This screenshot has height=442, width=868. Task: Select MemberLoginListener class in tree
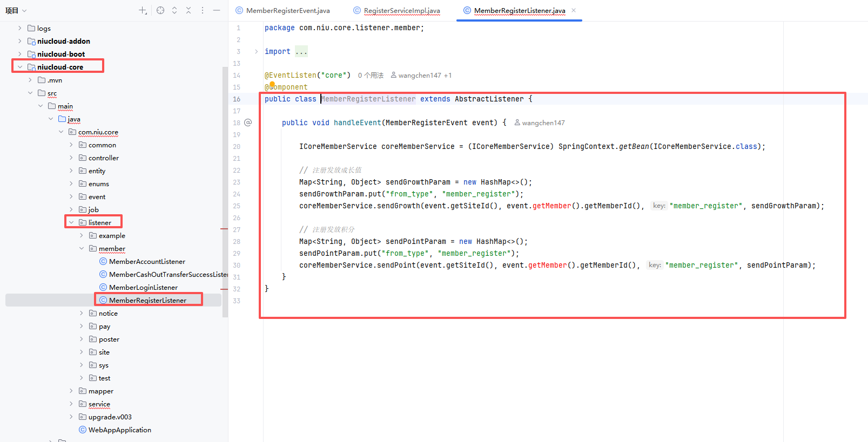[143, 287]
